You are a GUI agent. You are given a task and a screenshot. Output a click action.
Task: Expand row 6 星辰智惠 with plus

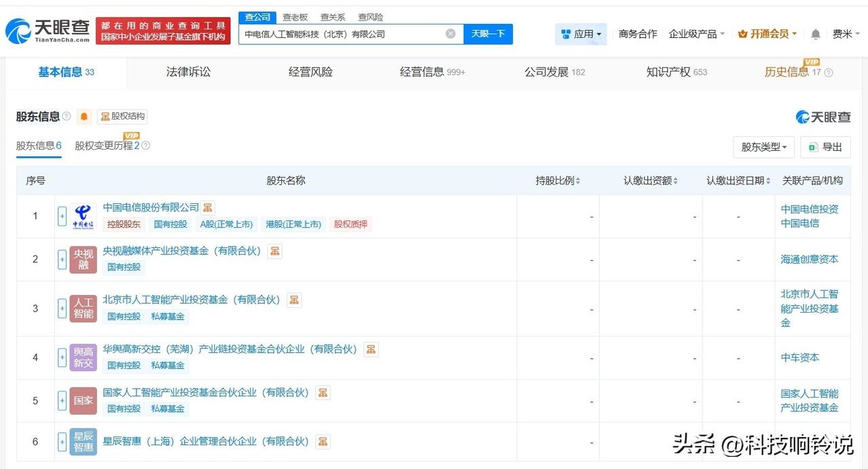62,442
